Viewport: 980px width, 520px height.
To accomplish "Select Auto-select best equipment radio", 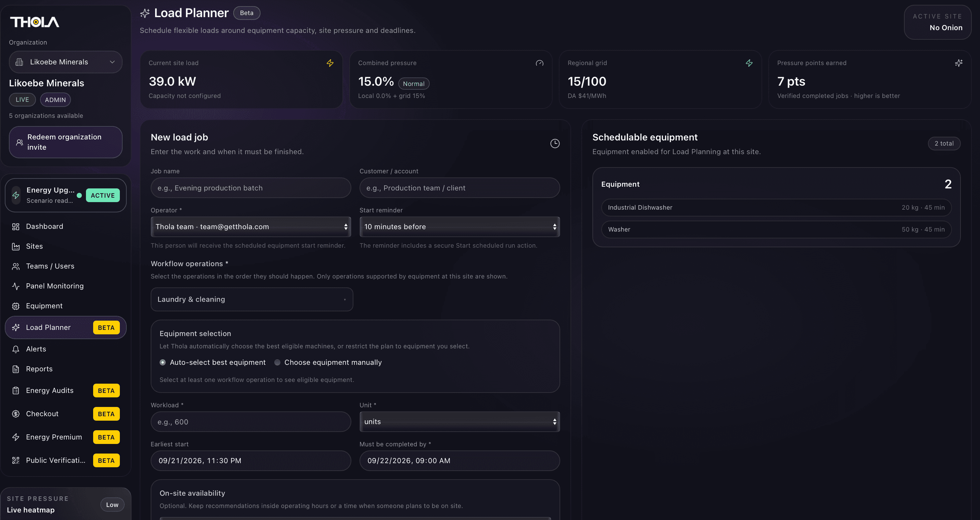I will pos(162,362).
